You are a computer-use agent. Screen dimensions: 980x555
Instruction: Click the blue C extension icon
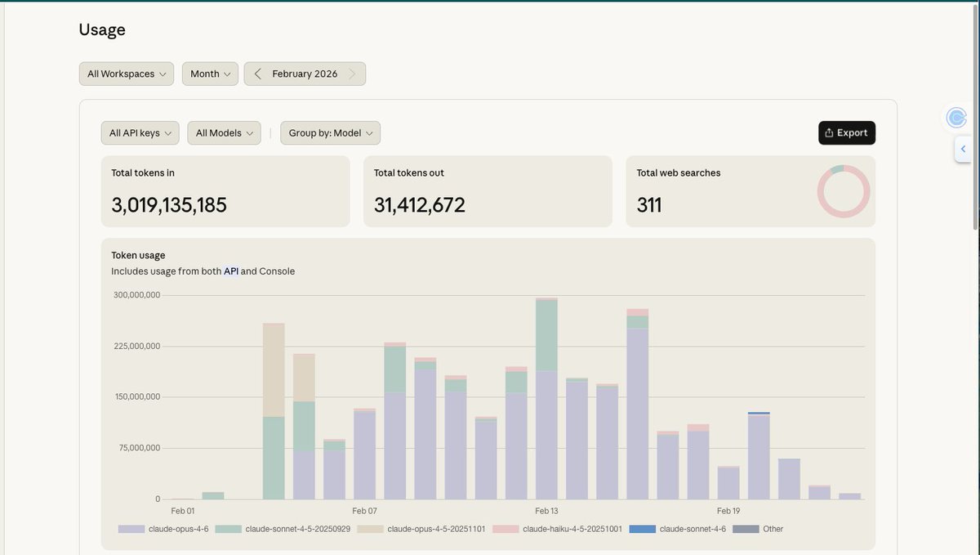tap(956, 118)
